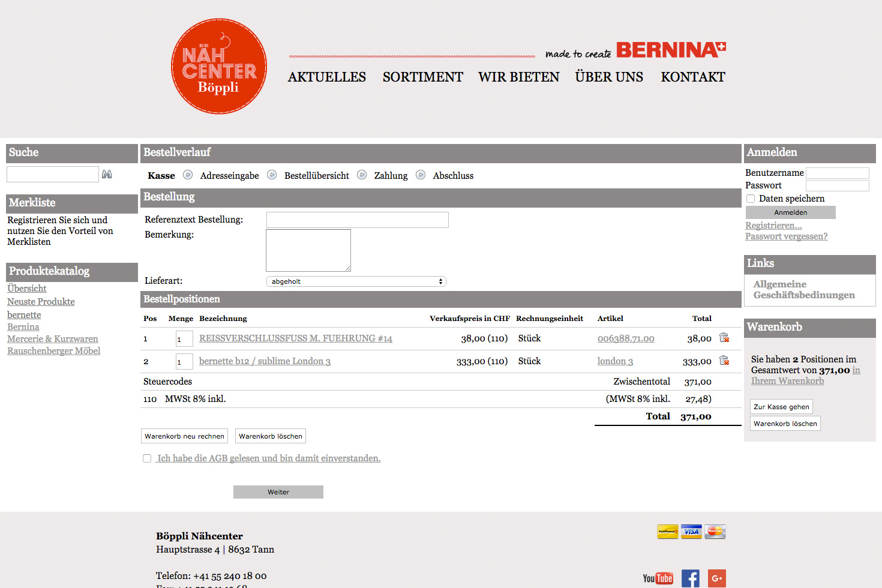Click the Google+ icon

tap(716, 578)
